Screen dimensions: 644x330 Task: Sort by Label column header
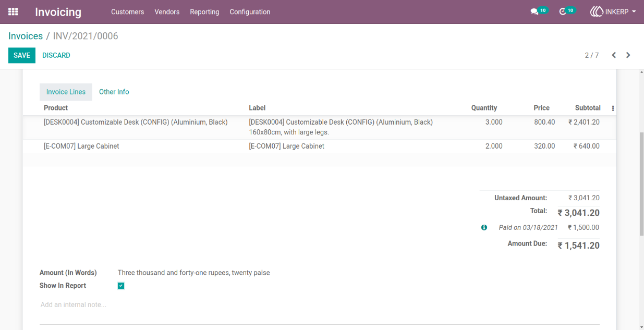pos(257,108)
